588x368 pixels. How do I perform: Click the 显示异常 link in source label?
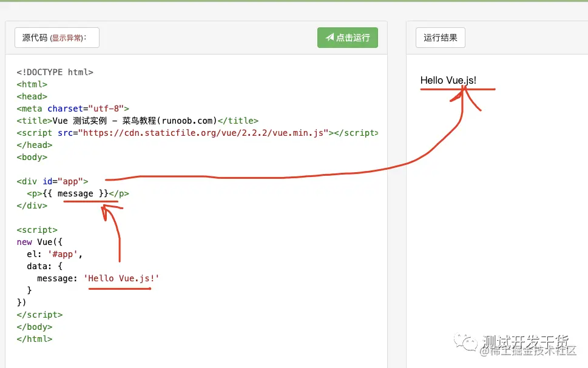click(x=66, y=38)
